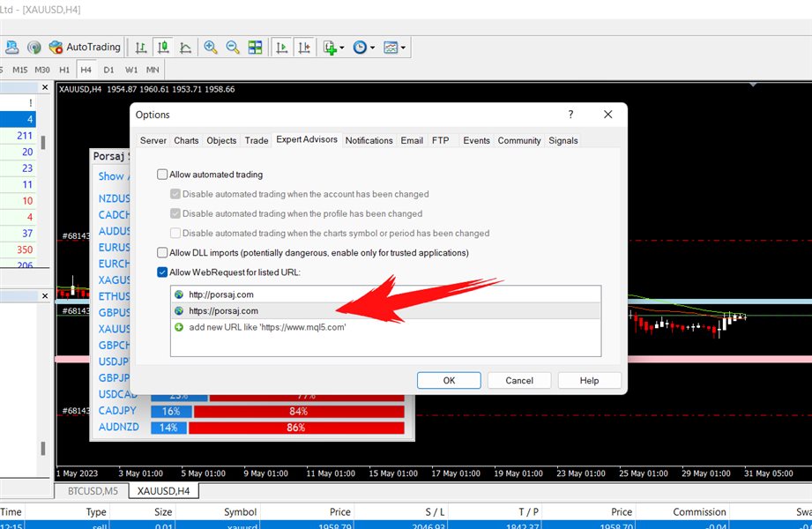Switch chart to bar chart mode
The image size is (812, 529).
pos(141,48)
